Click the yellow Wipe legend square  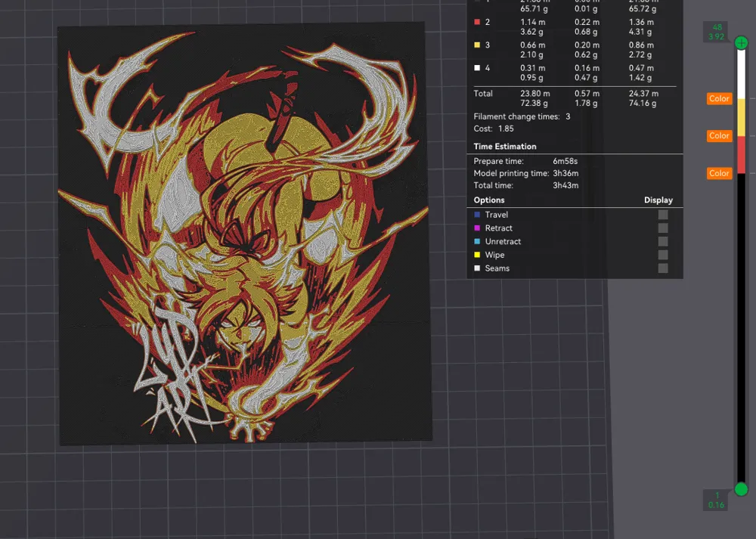pyautogui.click(x=477, y=256)
